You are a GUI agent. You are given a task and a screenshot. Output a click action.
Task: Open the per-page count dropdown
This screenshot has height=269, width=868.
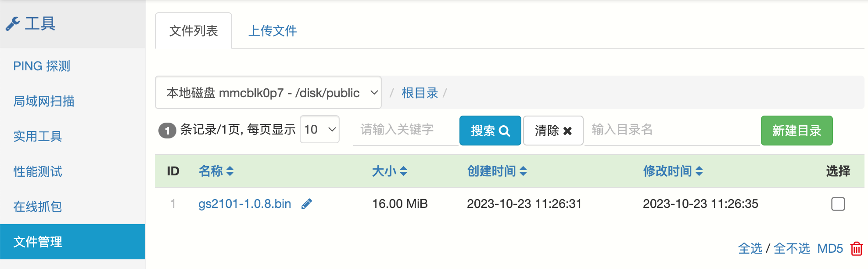coord(319,129)
